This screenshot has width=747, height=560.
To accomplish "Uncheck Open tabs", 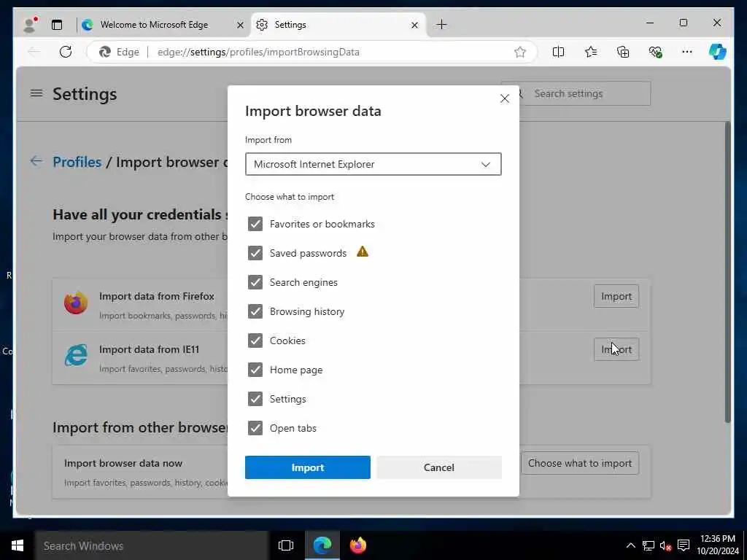I will click(255, 427).
